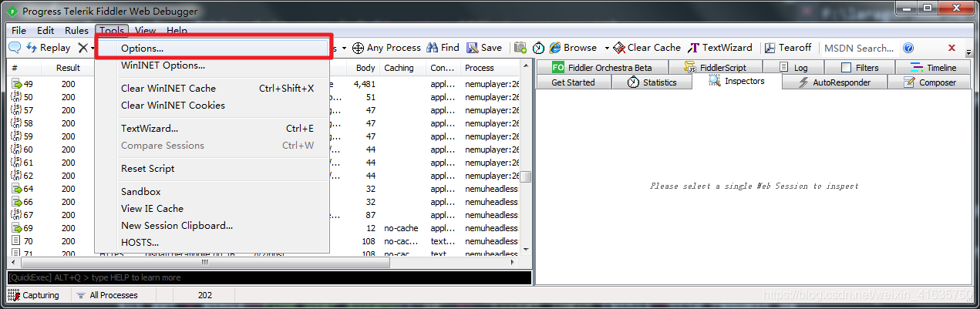
Task: Open the Help menu
Action: [x=177, y=30]
